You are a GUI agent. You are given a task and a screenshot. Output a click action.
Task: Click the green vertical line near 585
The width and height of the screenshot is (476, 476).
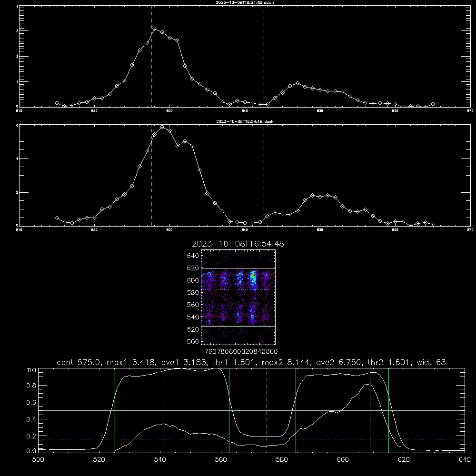(296, 410)
